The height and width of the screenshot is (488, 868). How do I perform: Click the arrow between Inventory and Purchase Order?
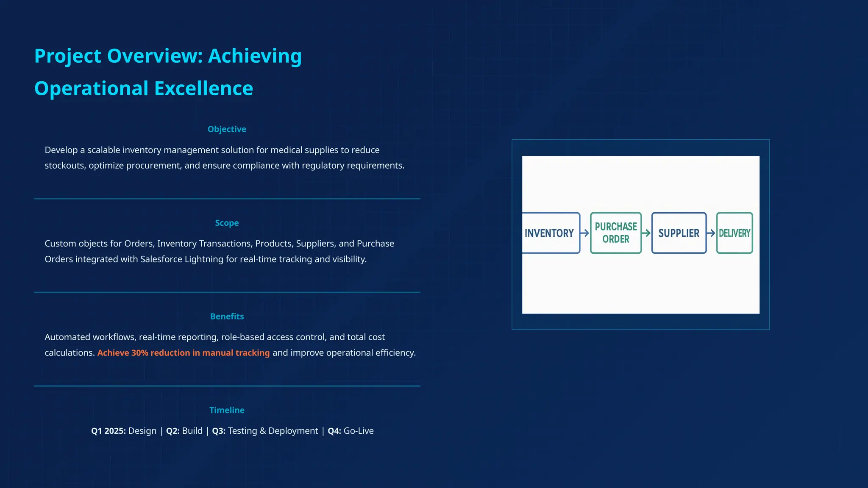[585, 233]
